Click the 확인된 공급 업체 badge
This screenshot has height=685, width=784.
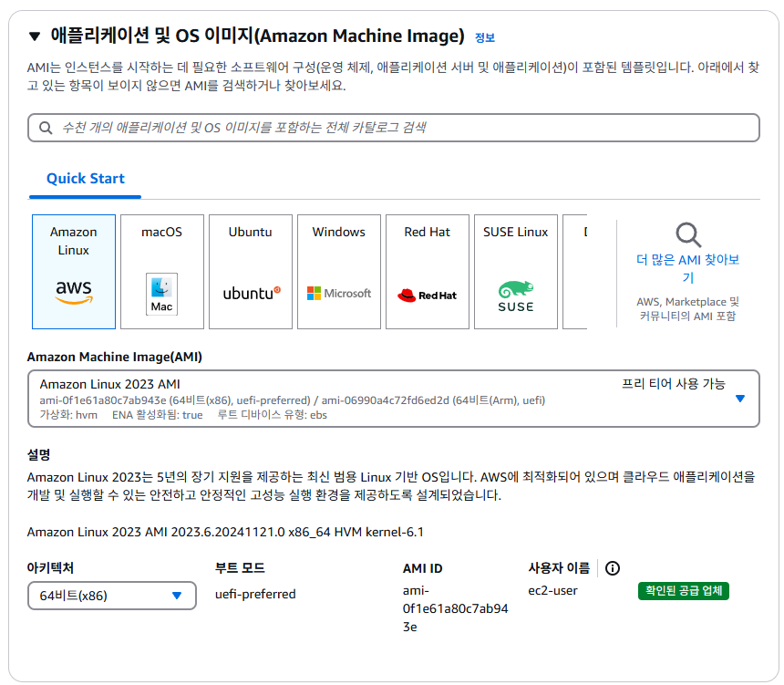click(x=684, y=591)
